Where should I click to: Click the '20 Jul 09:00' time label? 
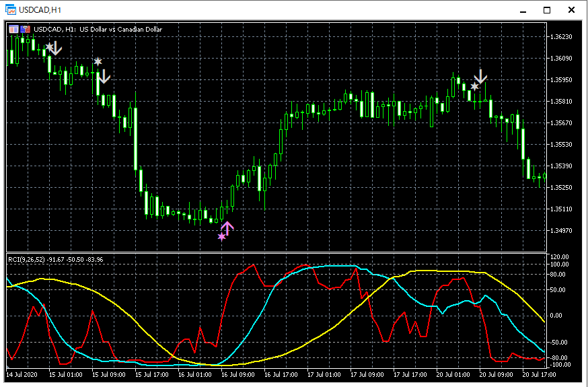point(496,375)
